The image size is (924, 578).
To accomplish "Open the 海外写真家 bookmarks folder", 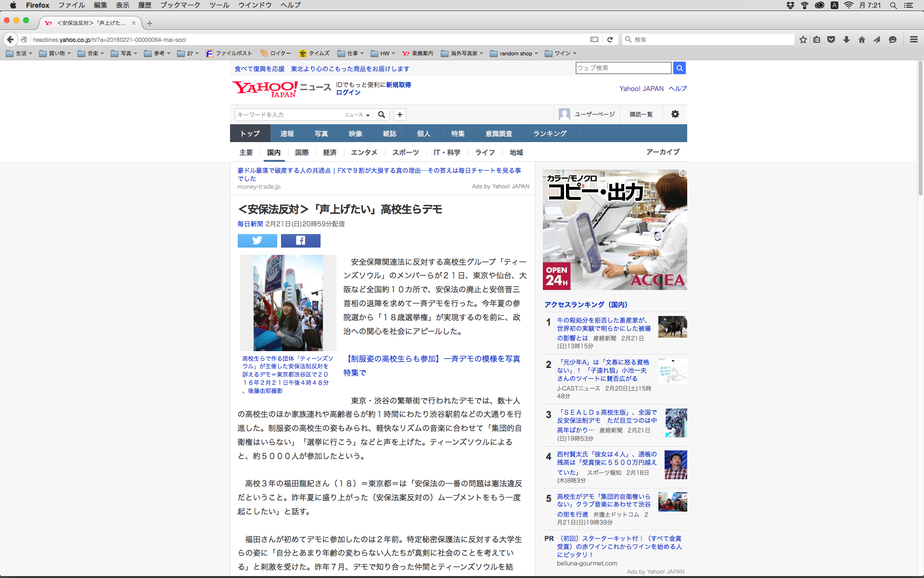I will click(x=462, y=53).
